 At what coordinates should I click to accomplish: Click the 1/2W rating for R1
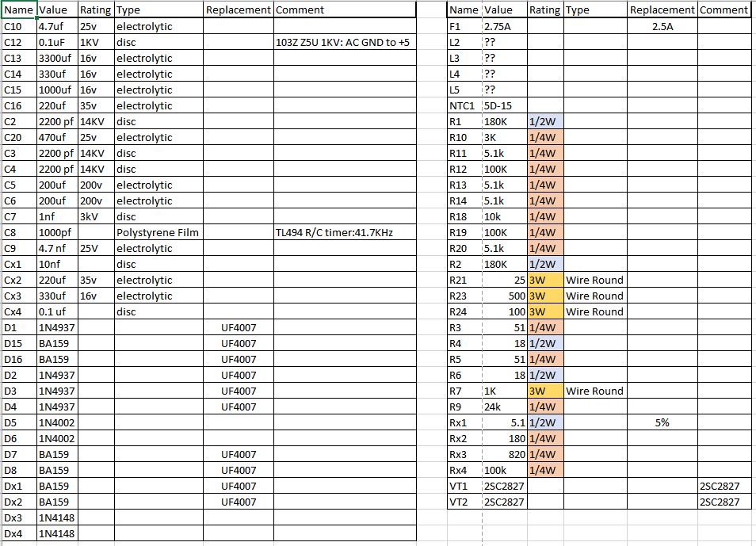tap(545, 121)
